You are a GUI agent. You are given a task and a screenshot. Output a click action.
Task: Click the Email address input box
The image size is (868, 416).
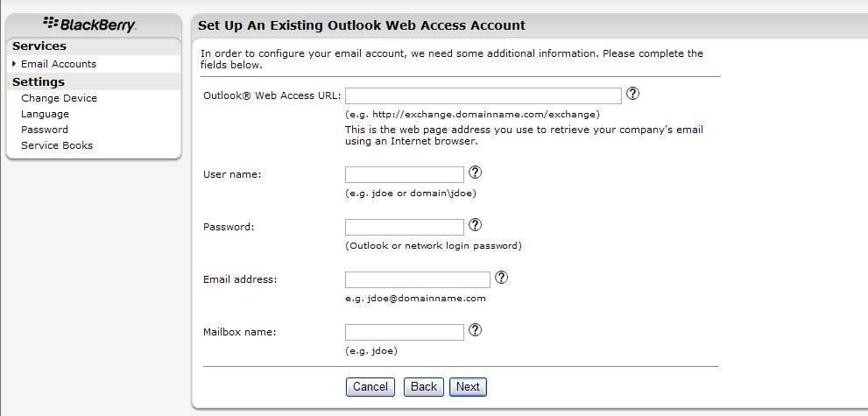[418, 279]
